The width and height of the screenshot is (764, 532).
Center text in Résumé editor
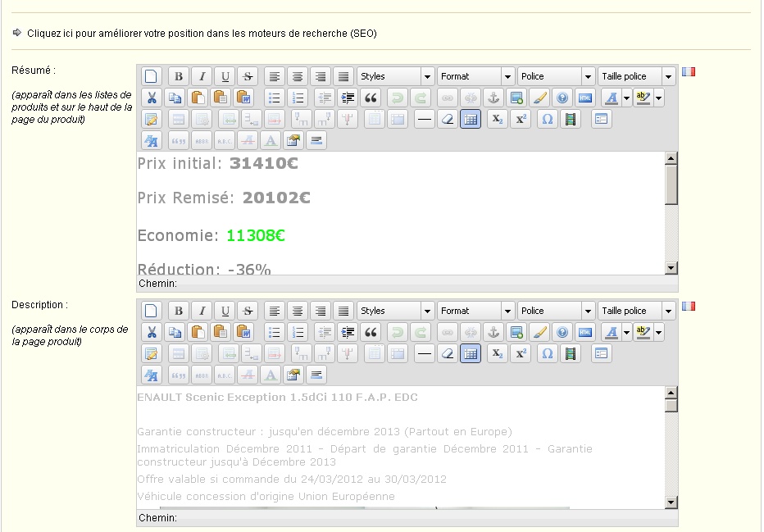[x=298, y=76]
